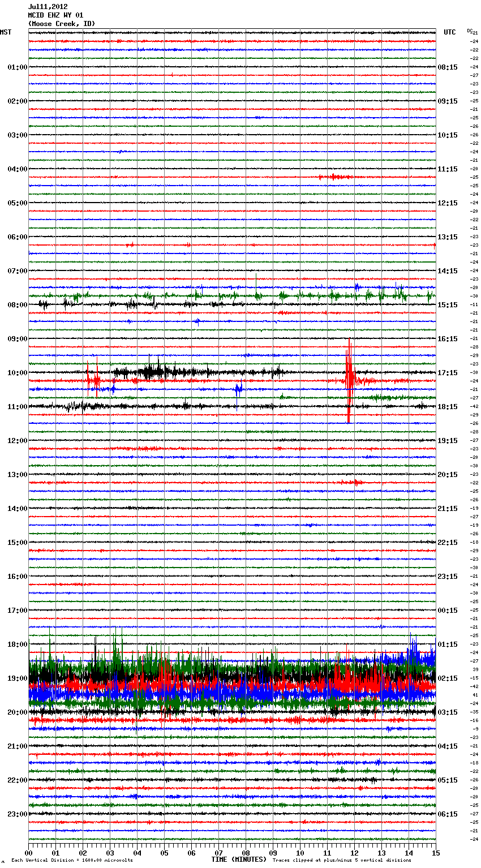Select the MST hour label "01:00"
Screen dimensions: 481x868
click(x=18, y=67)
